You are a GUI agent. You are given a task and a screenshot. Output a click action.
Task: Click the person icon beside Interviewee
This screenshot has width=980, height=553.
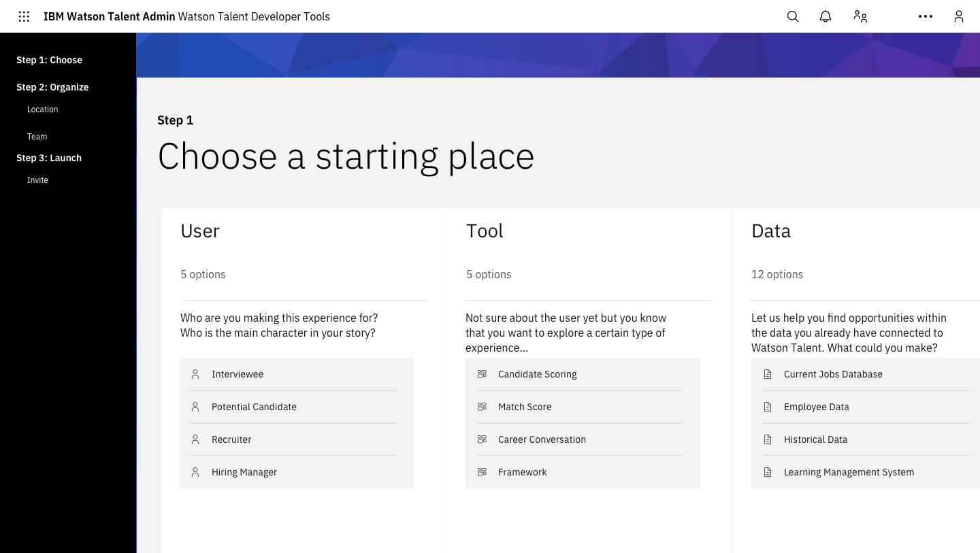[x=195, y=374]
